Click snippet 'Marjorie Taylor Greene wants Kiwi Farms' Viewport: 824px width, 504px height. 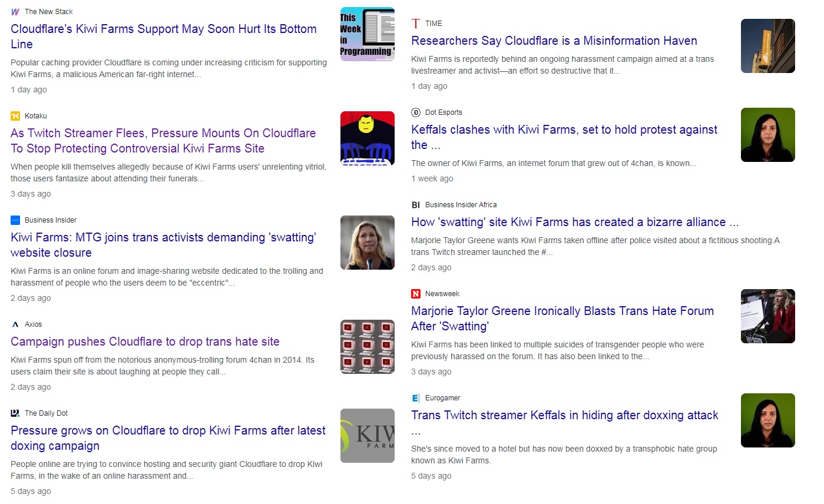[x=595, y=247]
